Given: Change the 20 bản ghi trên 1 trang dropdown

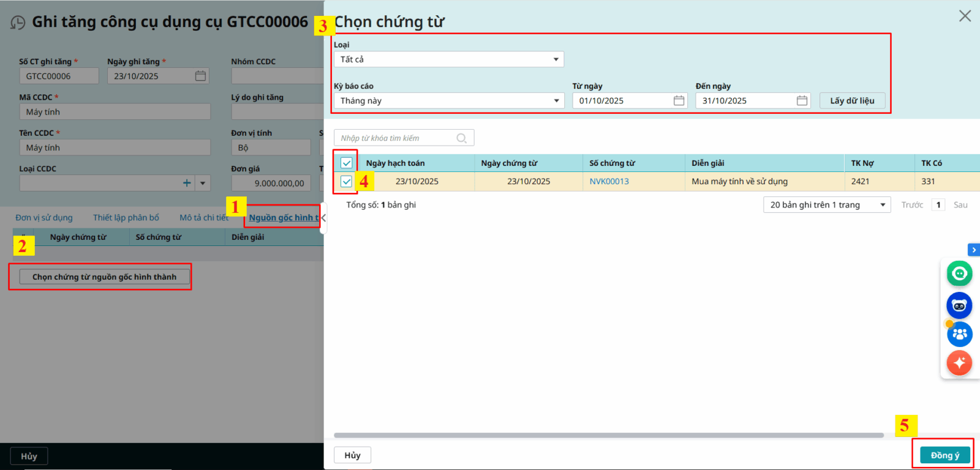Looking at the screenshot, I should click(826, 205).
